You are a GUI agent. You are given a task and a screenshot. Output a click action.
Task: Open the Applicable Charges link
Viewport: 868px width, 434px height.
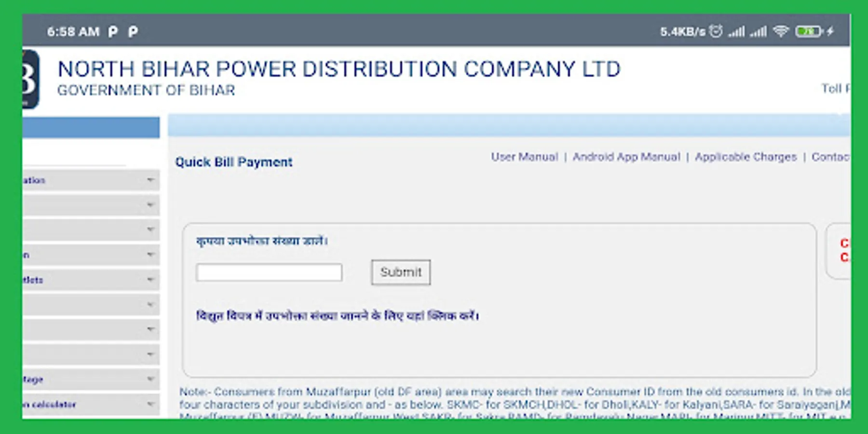pos(746,157)
